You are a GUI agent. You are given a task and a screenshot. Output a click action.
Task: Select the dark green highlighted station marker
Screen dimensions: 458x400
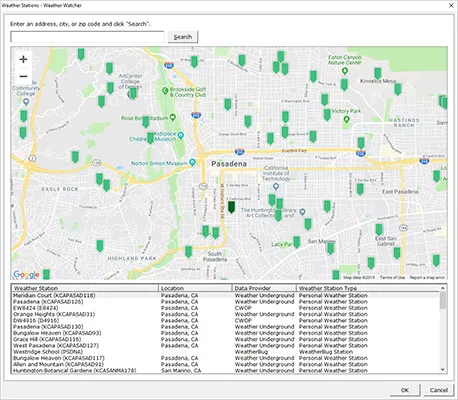[231, 207]
